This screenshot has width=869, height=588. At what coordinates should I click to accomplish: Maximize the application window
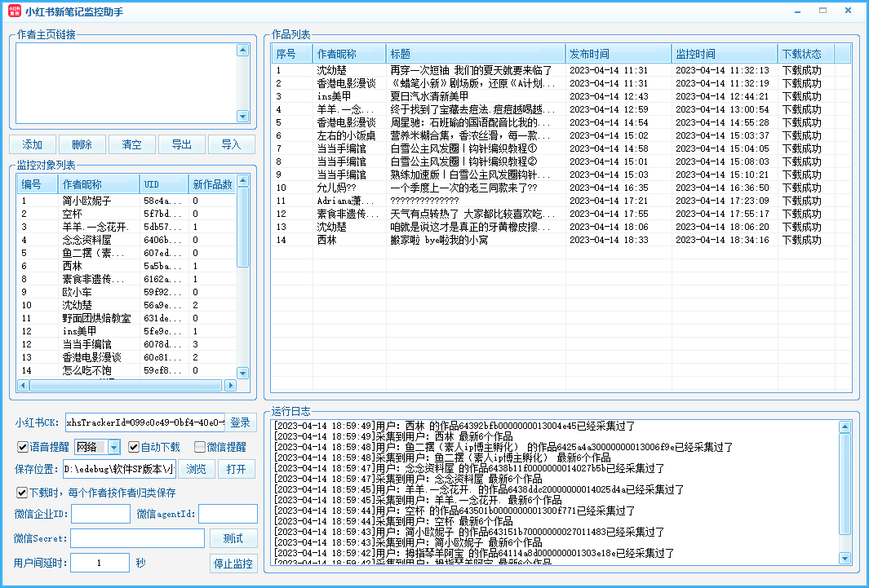823,11
